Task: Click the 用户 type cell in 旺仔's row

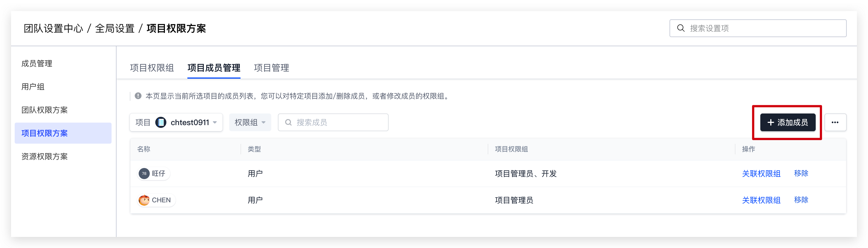Action: [255, 174]
